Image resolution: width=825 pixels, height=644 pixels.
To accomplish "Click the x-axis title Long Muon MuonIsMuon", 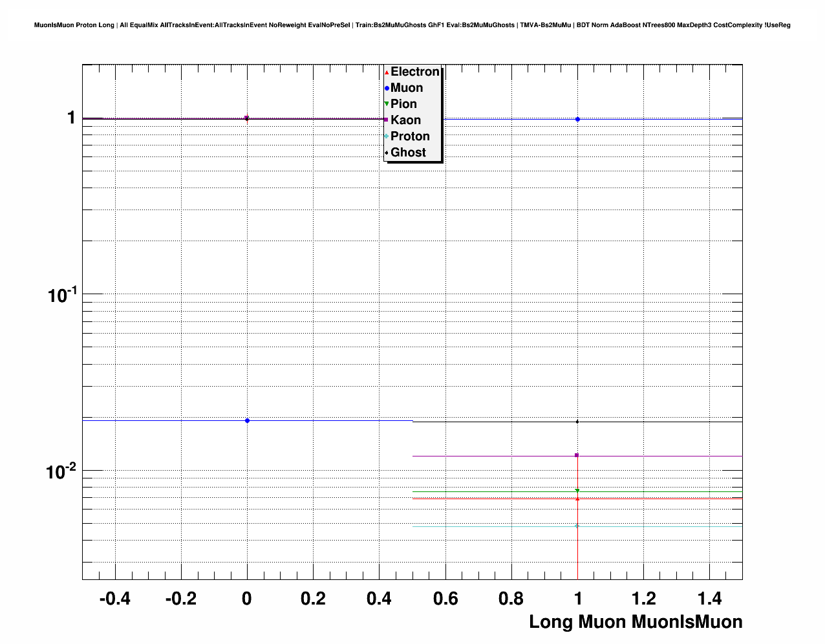I will click(636, 622).
